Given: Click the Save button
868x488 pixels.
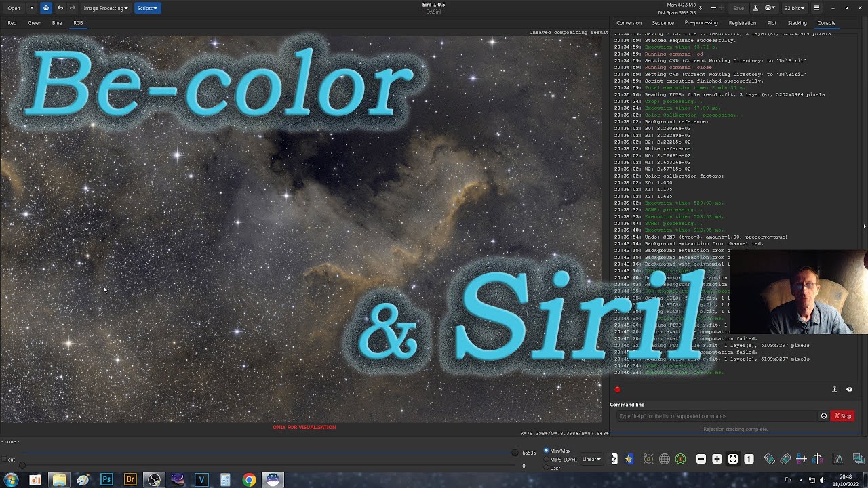Looking at the screenshot, I should (x=738, y=8).
